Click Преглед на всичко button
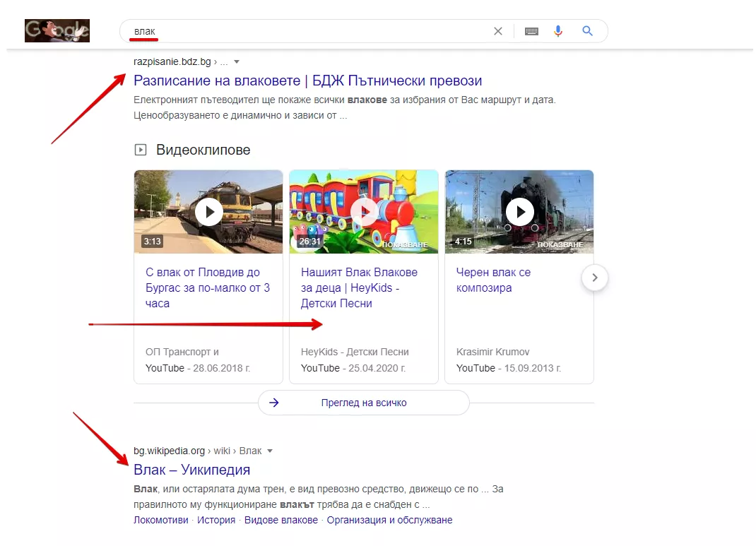The width and height of the screenshot is (756, 546). point(364,403)
